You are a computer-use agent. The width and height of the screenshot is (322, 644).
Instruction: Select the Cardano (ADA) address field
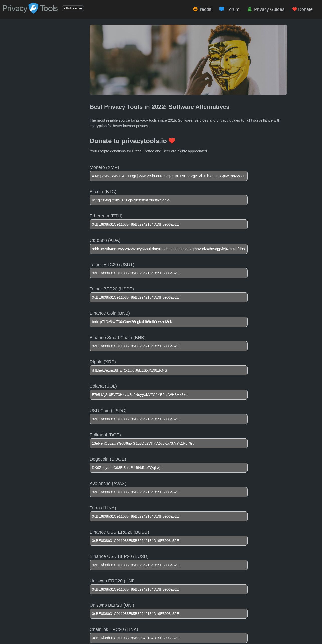(x=169, y=249)
